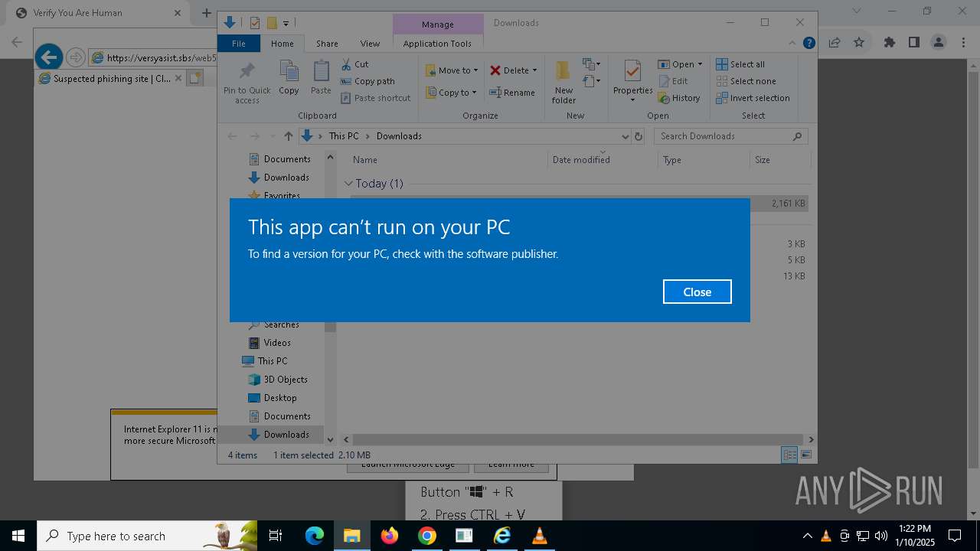
Task: Click the Windows Start button
Action: 18,536
